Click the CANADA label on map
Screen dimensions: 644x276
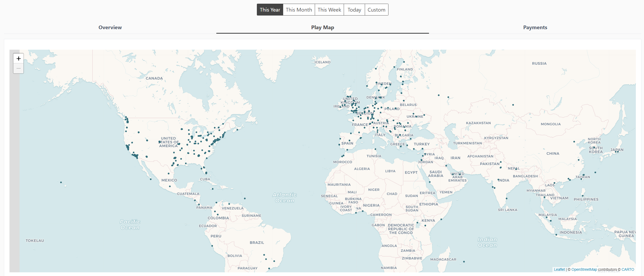[154, 78]
